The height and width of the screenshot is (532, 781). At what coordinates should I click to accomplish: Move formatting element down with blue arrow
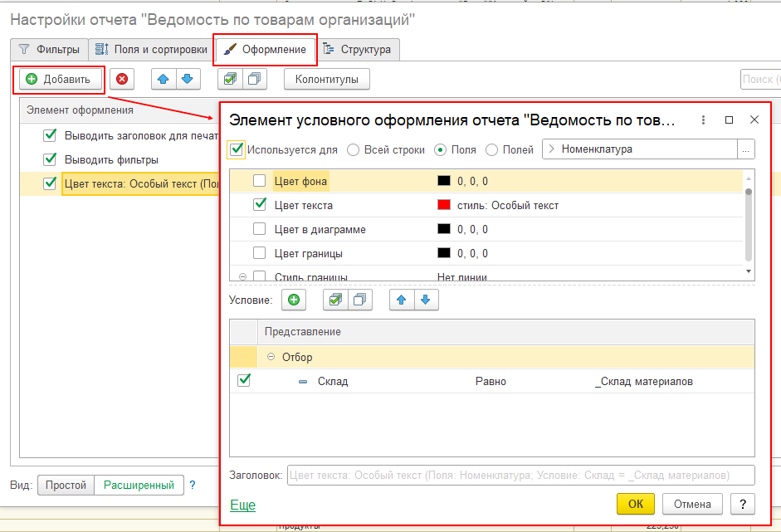(187, 79)
